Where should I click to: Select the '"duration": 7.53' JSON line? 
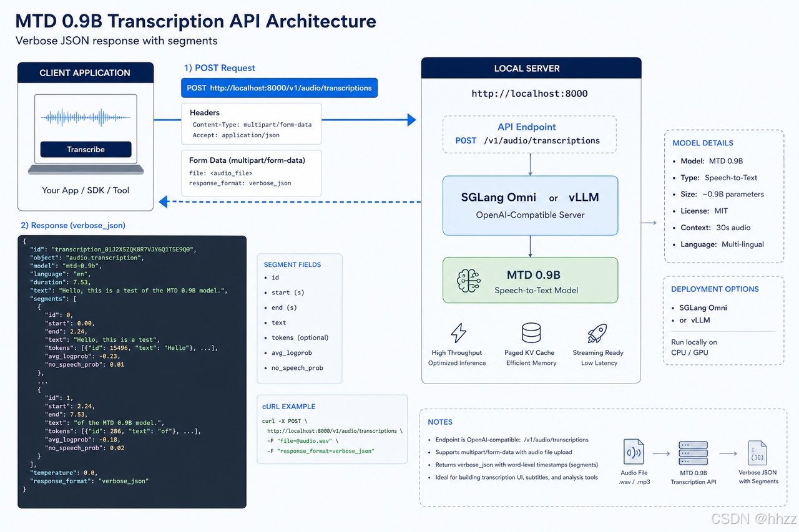pyautogui.click(x=61, y=283)
